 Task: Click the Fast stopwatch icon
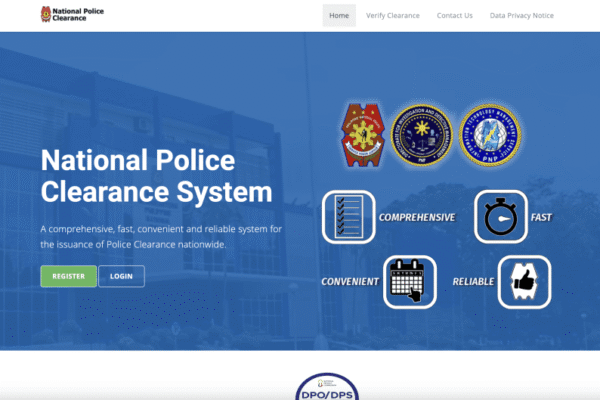pos(501,217)
